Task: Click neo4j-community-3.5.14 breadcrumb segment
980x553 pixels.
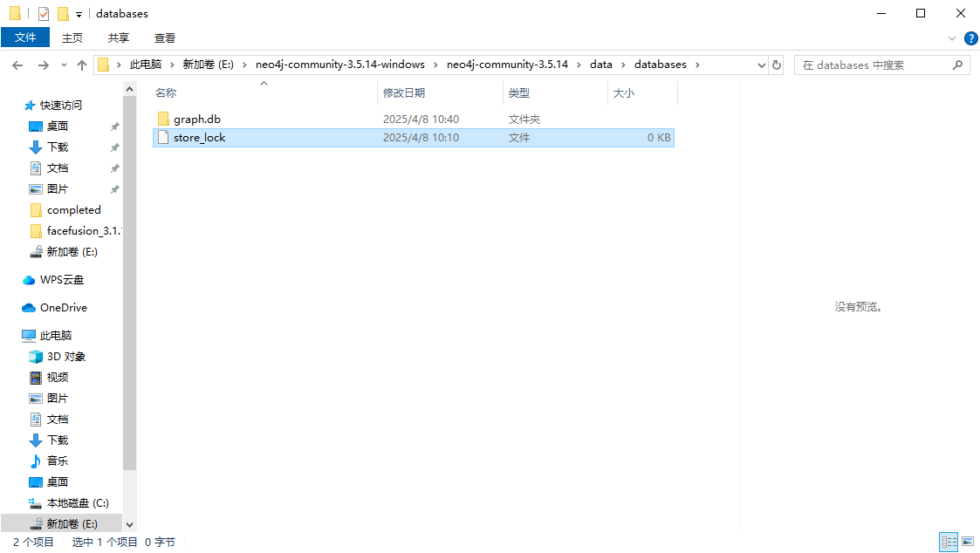Action: [507, 65]
